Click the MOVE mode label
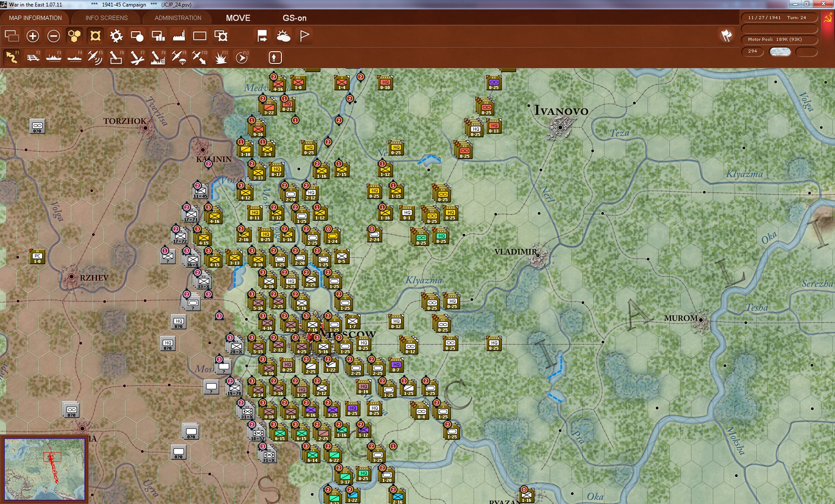The height and width of the screenshot is (504, 835). click(238, 18)
